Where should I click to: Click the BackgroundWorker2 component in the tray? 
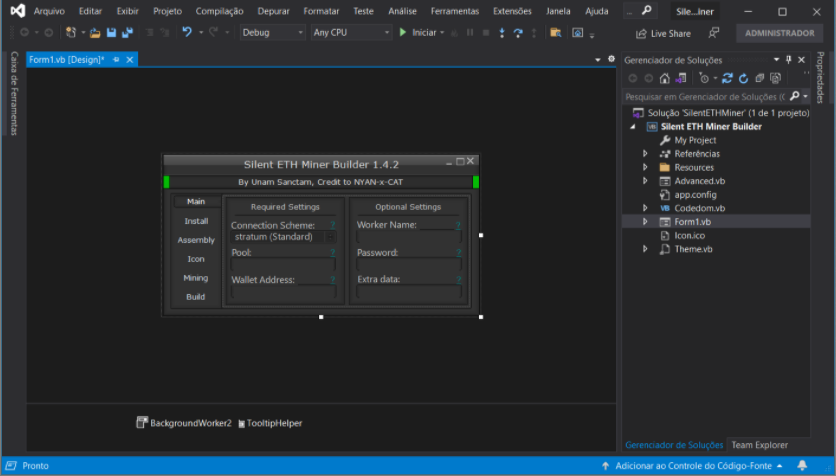pyautogui.click(x=184, y=423)
